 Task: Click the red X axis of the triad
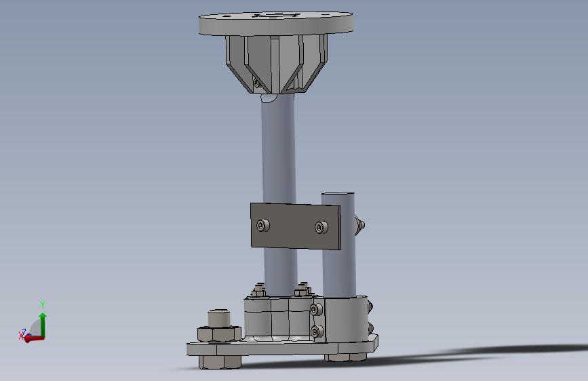(34, 339)
